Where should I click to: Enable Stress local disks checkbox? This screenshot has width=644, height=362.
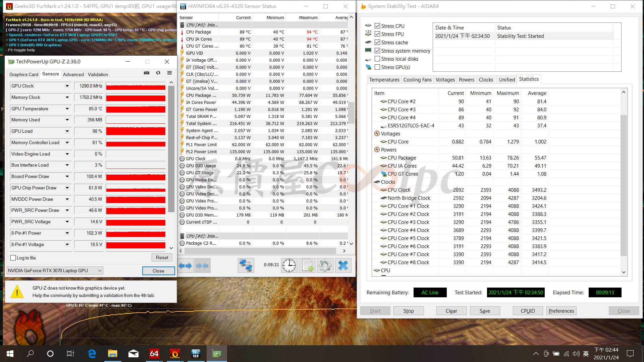377,59
